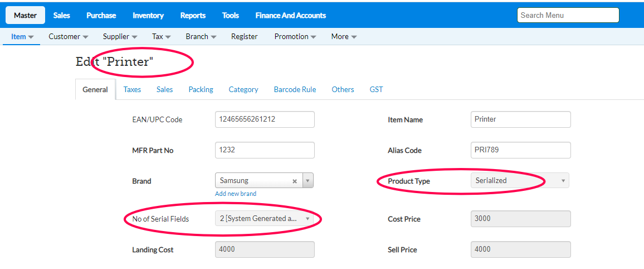
Task: Focus the Search Menu box
Action: [x=568, y=15]
